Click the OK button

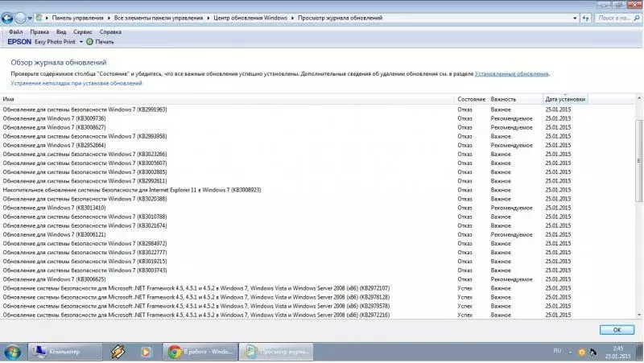click(617, 330)
